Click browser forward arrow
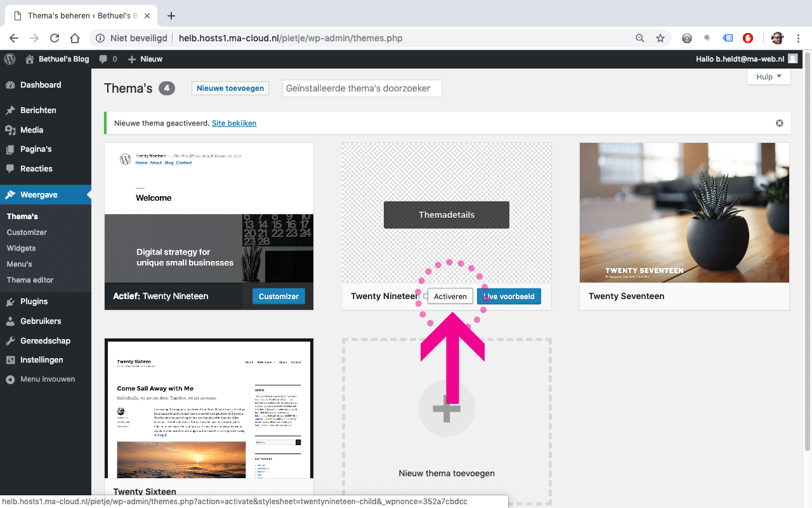 click(34, 38)
